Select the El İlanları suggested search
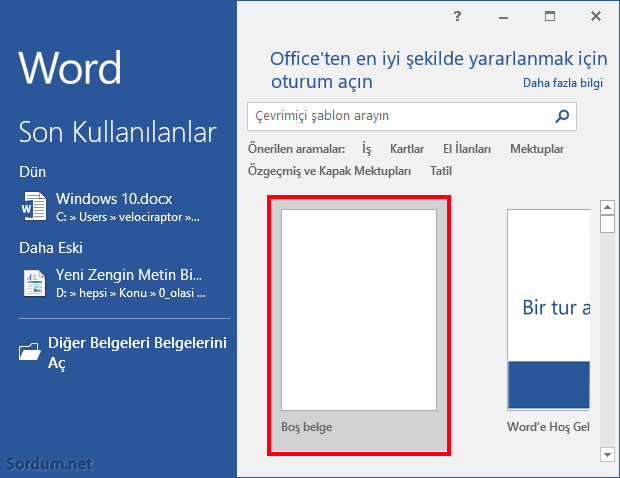 [467, 149]
